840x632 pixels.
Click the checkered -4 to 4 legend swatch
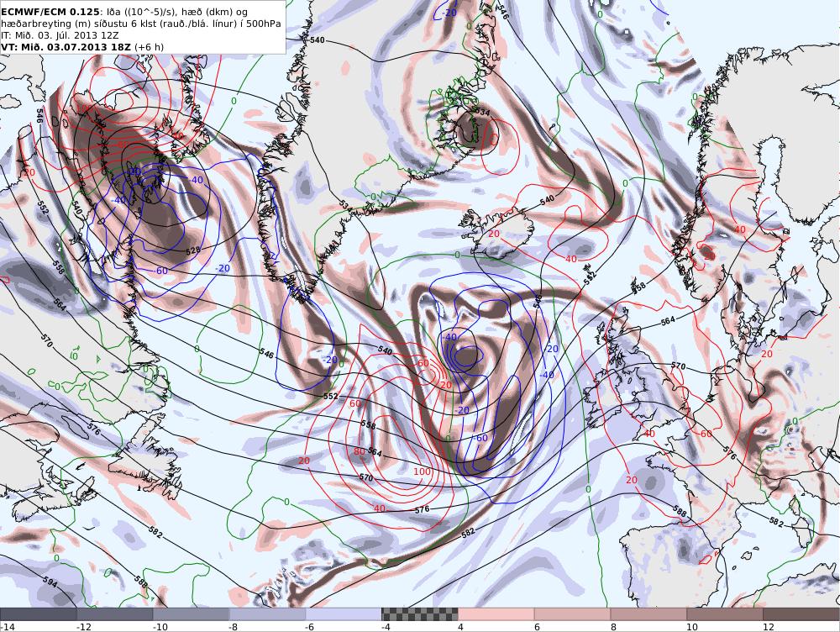[419, 614]
